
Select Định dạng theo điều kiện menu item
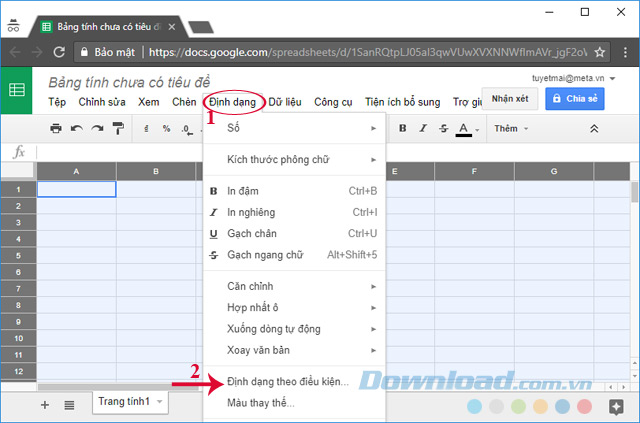point(288,382)
